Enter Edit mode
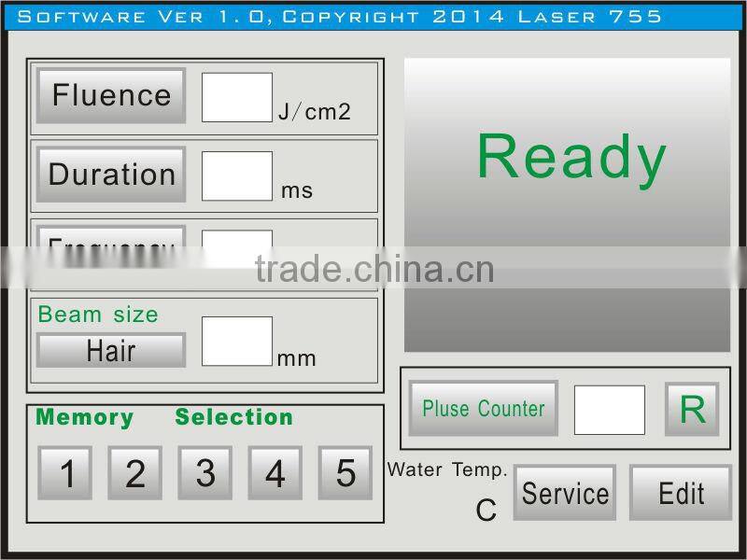747x560 pixels. point(682,492)
